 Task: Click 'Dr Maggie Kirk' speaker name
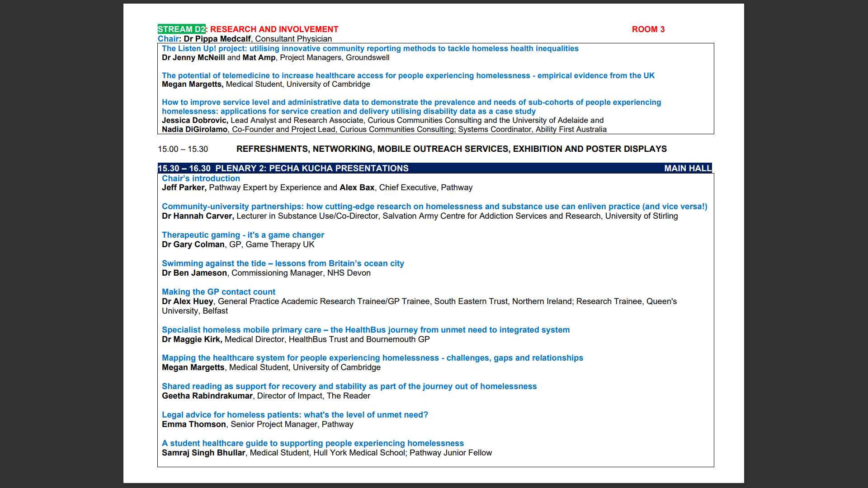192,339
